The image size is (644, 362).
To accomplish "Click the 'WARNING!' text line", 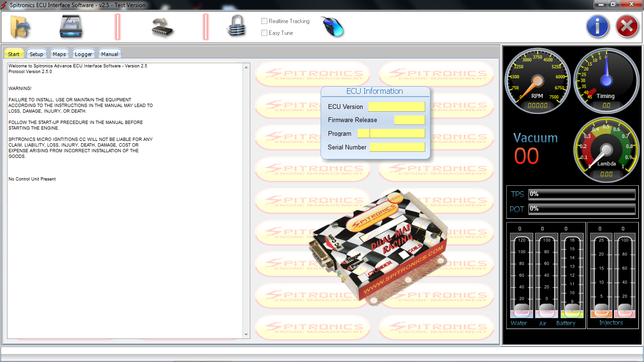I will [x=20, y=89].
